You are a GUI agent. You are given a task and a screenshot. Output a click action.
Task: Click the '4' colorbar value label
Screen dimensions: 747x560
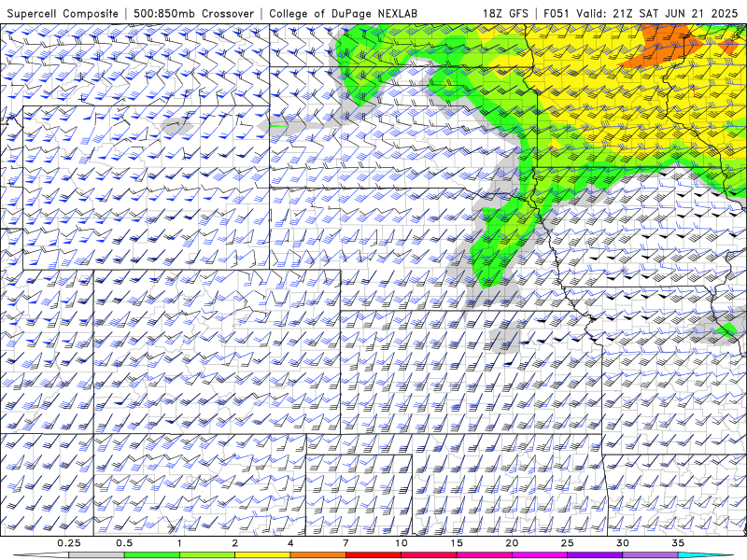pos(290,543)
